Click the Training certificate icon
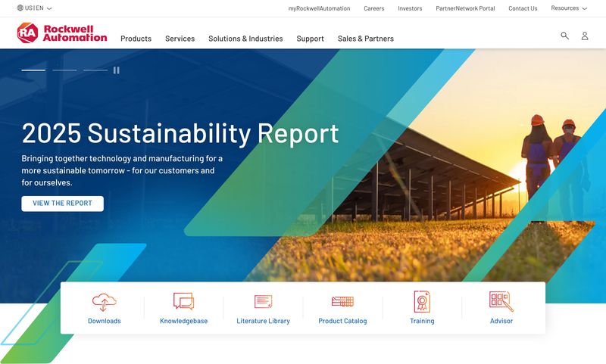606x364 pixels. click(422, 301)
